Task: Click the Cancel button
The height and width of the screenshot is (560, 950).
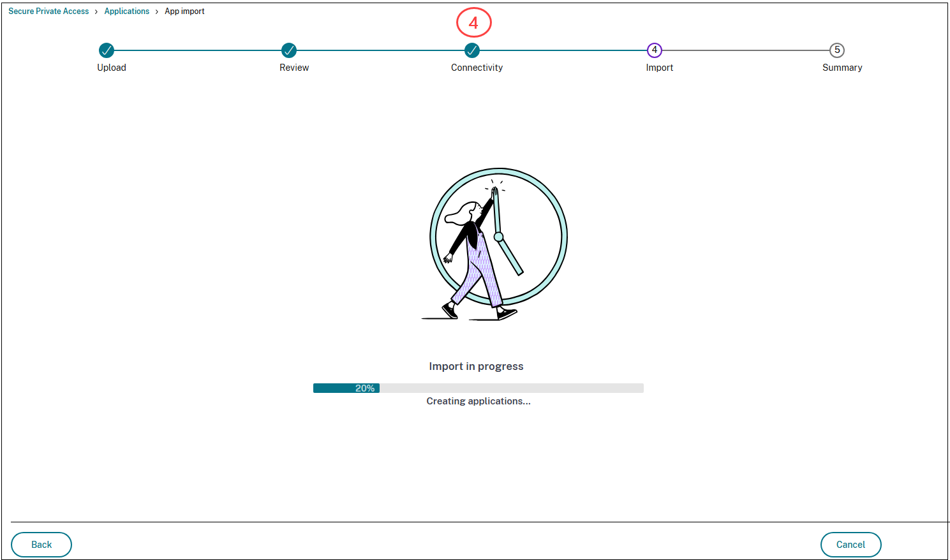Action: click(x=850, y=544)
